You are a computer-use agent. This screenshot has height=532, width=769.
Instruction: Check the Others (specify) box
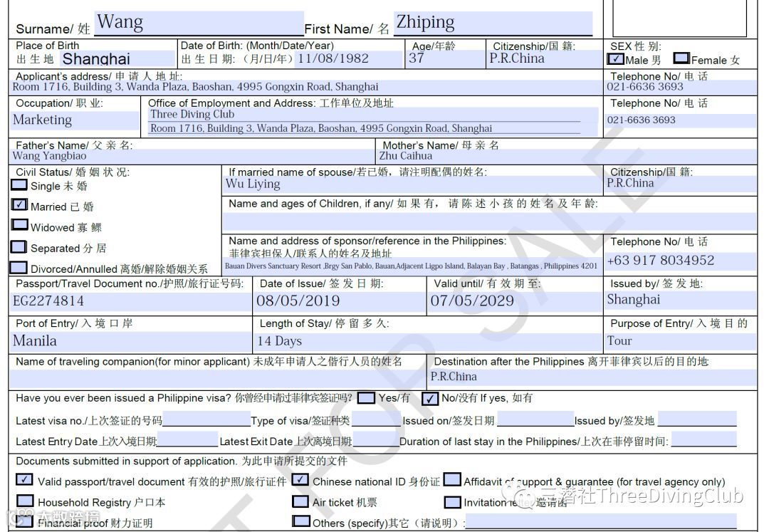tap(300, 521)
